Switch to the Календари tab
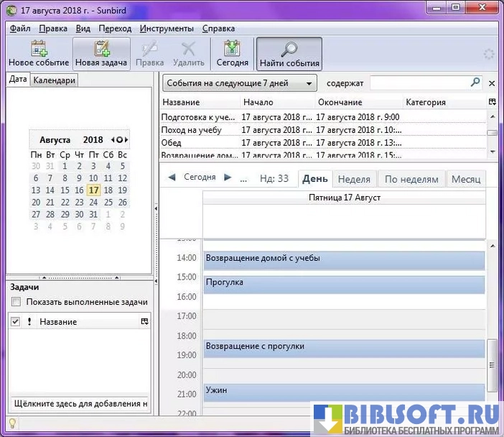 54,80
